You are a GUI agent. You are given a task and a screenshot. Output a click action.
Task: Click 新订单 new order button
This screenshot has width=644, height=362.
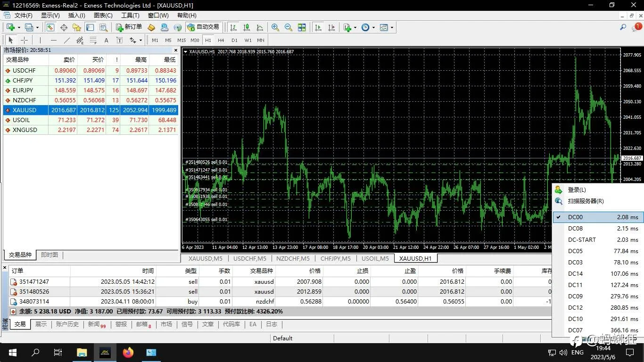[x=129, y=27]
